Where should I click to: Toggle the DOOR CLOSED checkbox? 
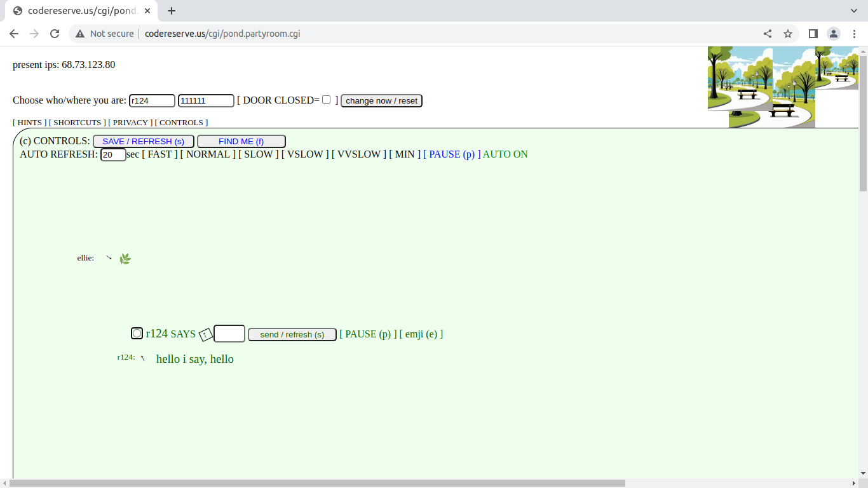(326, 100)
